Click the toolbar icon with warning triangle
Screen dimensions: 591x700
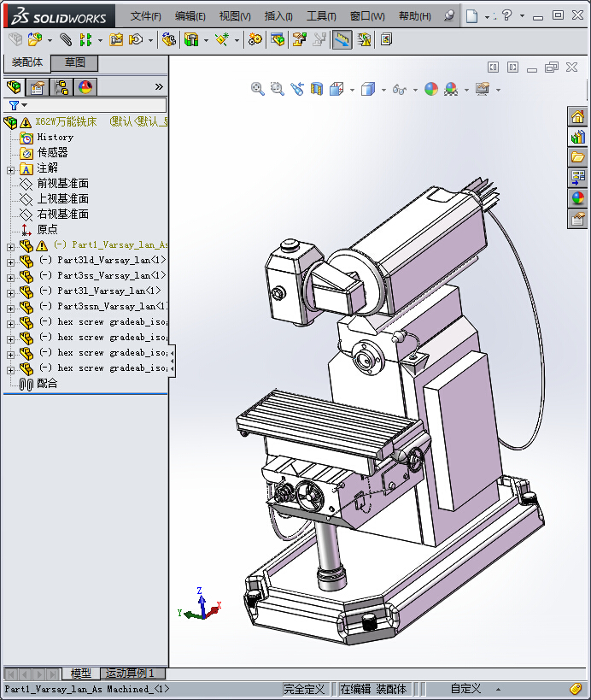[364, 39]
